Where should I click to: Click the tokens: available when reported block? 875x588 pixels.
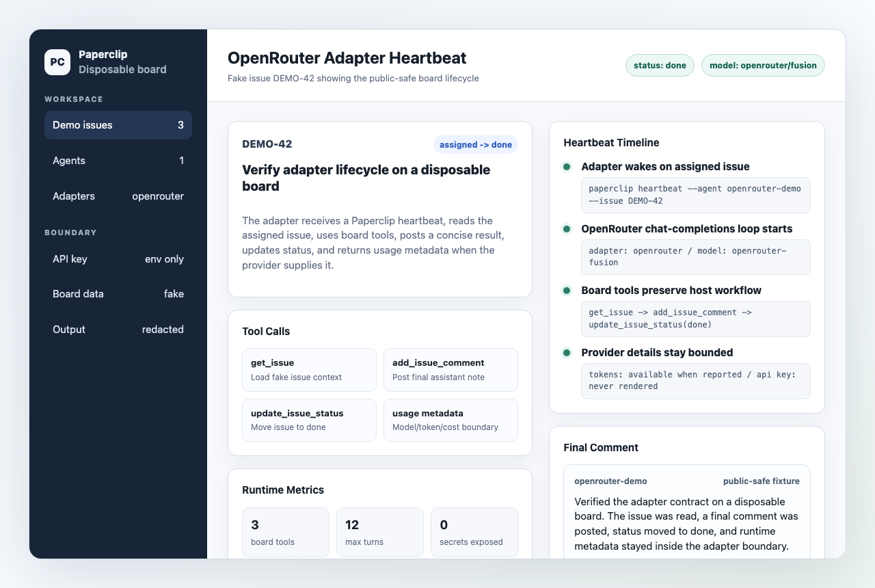696,381
